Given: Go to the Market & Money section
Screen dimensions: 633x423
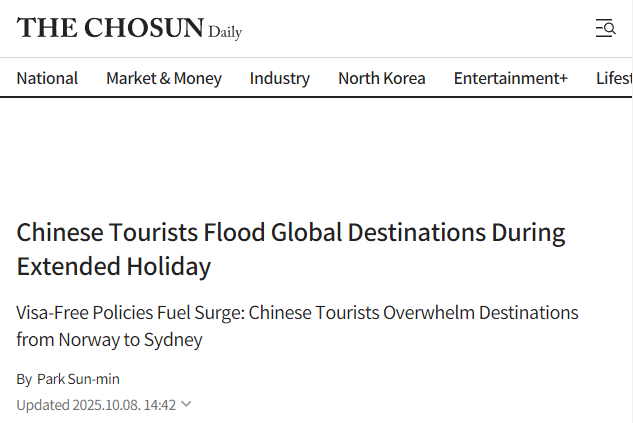Looking at the screenshot, I should (164, 78).
